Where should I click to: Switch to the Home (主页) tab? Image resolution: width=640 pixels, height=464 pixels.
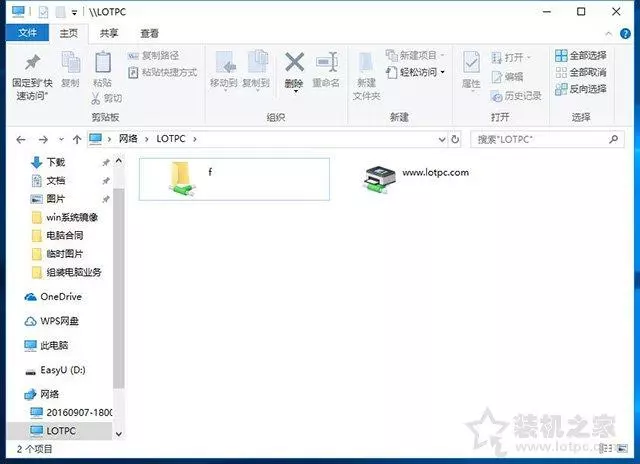coord(69,33)
